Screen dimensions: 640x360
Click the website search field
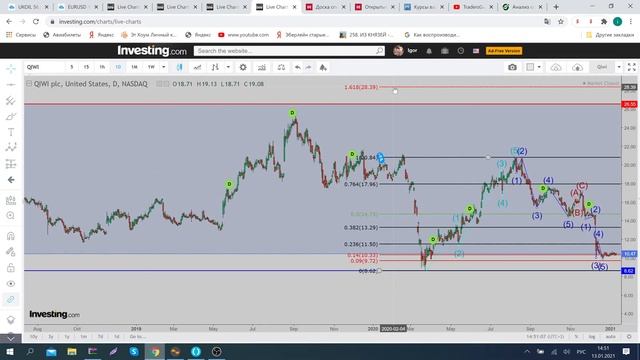coord(289,51)
